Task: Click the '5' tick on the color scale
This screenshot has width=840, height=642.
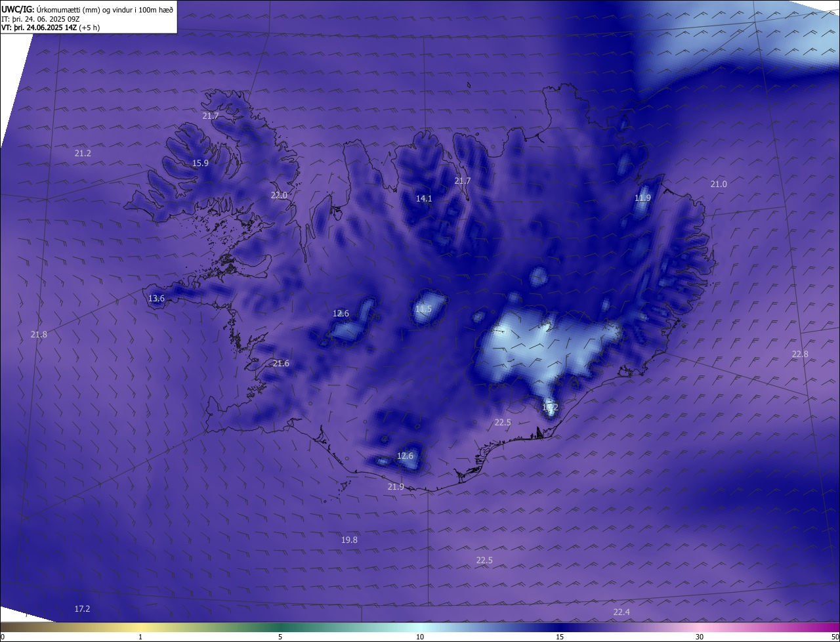Action: [280, 637]
